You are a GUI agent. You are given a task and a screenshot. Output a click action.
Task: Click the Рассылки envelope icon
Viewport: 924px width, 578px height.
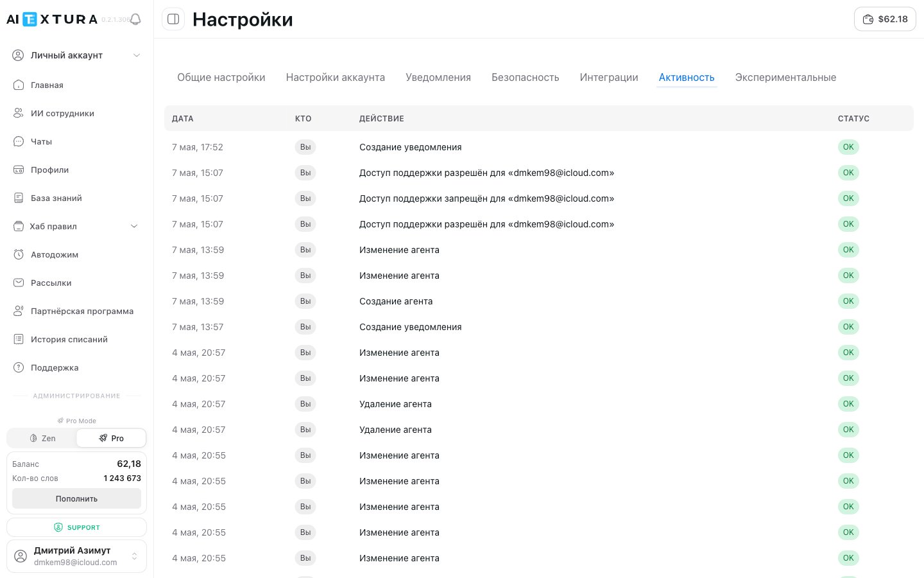[19, 283]
